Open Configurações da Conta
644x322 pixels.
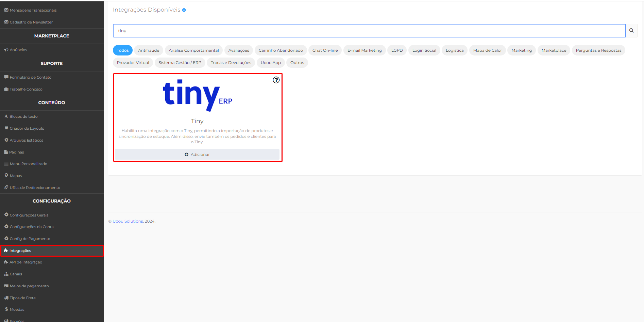click(52, 227)
